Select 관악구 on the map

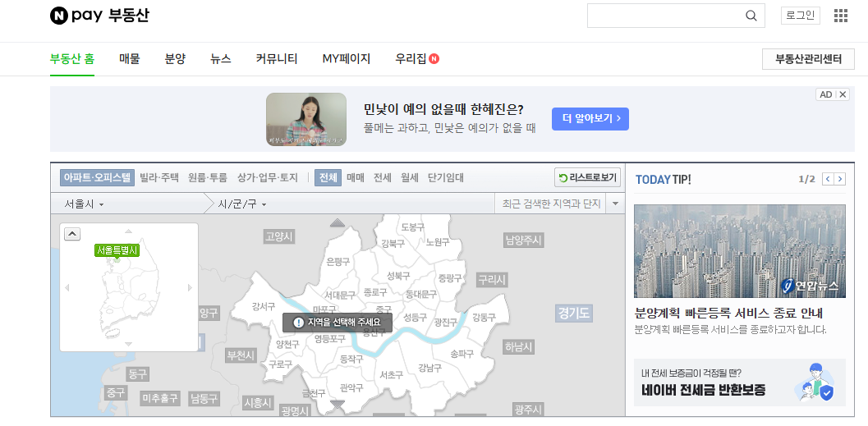351,387
